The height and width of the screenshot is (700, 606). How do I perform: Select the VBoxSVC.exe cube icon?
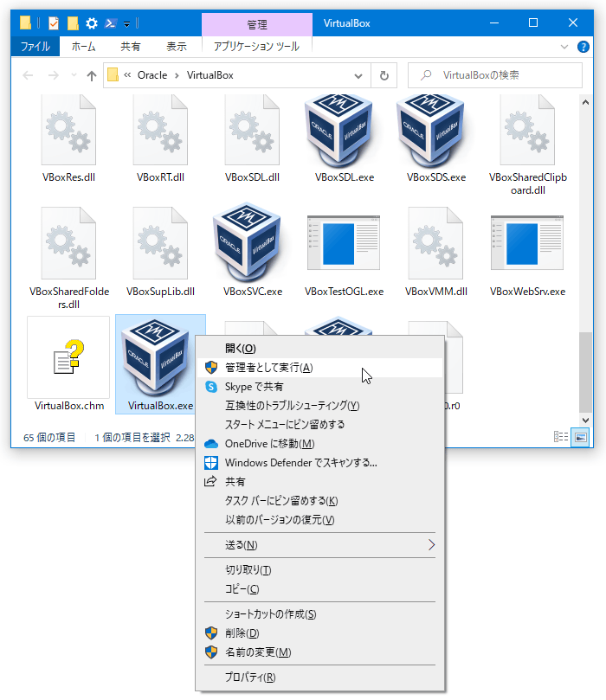(x=247, y=242)
